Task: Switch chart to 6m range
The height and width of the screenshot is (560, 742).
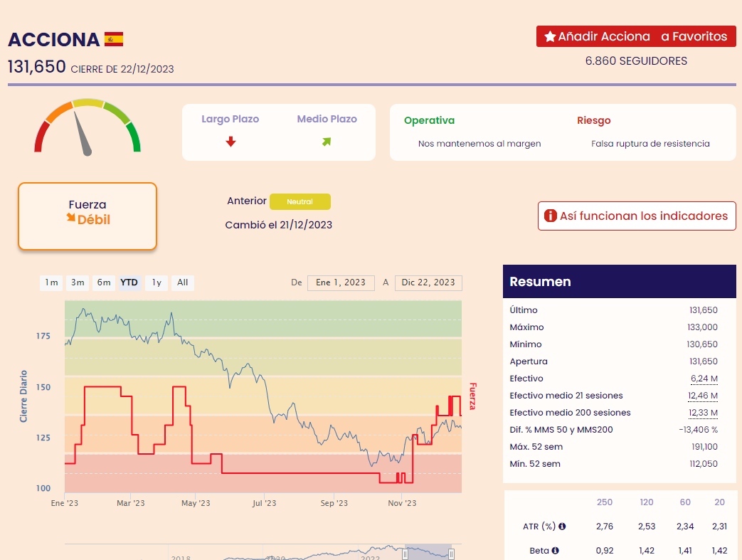Action: (x=104, y=282)
